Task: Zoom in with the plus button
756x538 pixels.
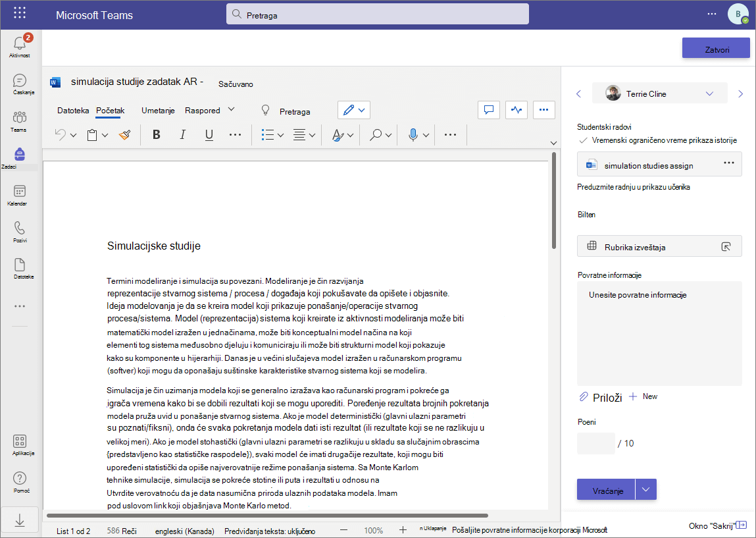Action: coord(403,530)
